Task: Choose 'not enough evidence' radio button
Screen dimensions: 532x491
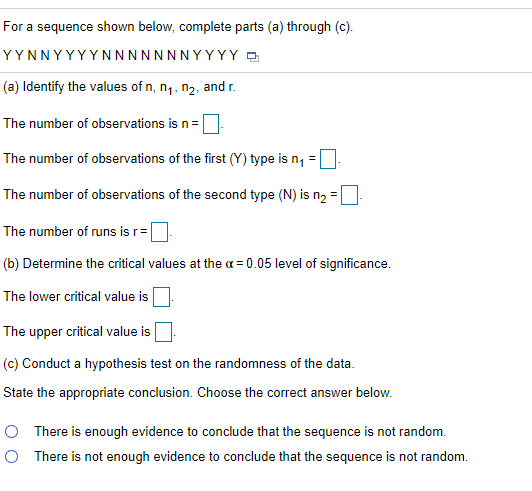Action: point(12,456)
